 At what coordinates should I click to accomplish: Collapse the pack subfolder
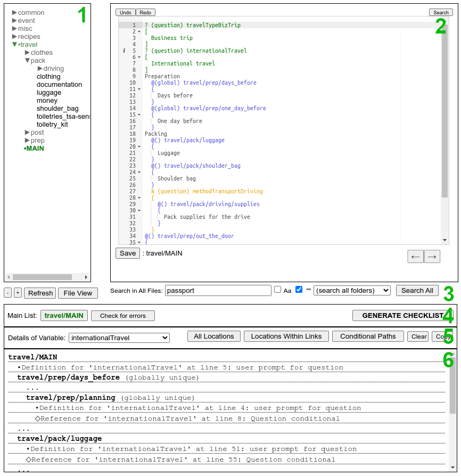27,60
